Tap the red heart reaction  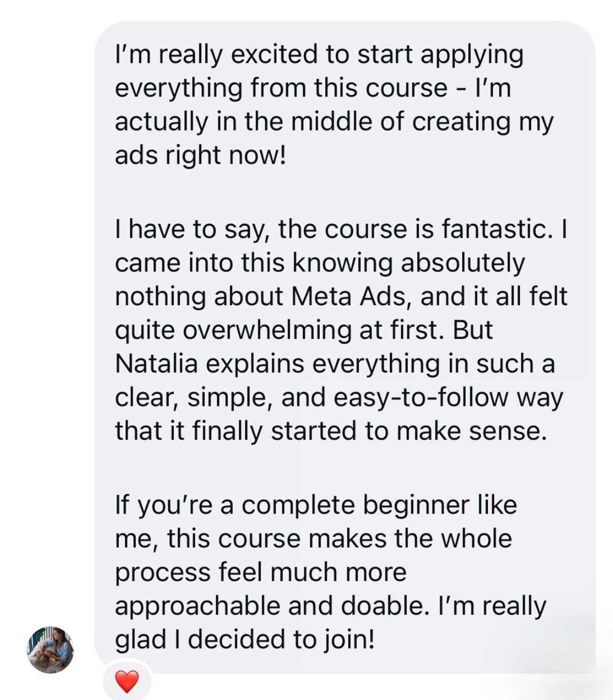(127, 682)
